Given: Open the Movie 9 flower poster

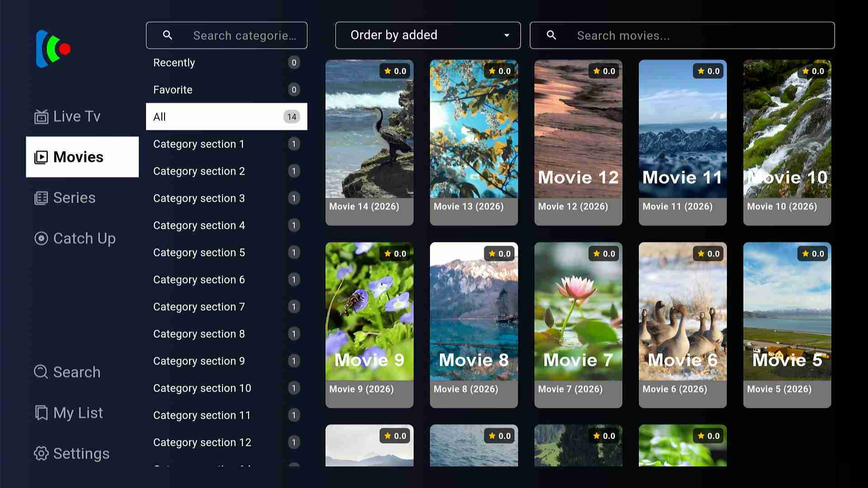Looking at the screenshot, I should click(369, 311).
